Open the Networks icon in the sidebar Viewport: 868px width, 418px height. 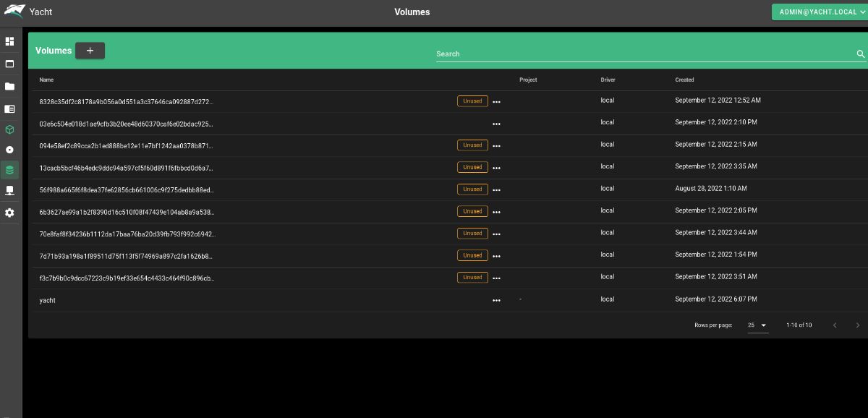(9, 149)
